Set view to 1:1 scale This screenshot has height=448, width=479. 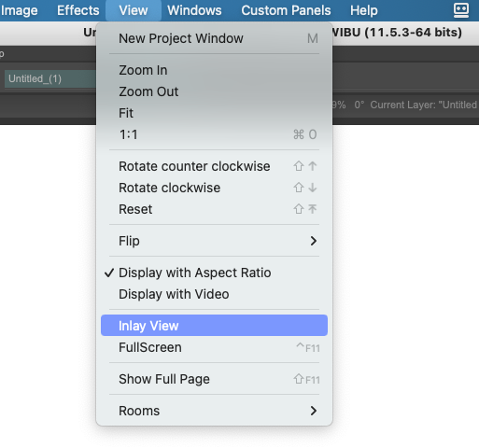214,134
